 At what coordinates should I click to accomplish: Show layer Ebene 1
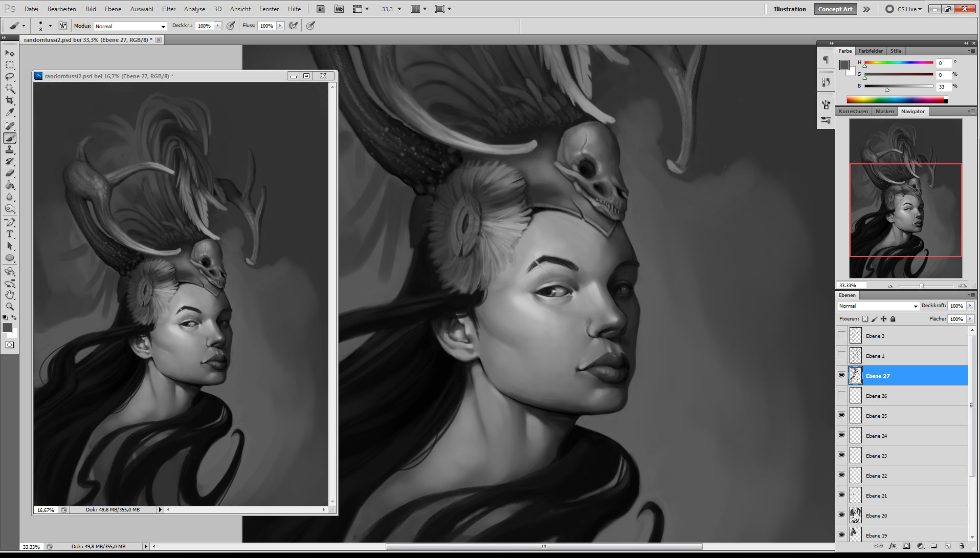841,356
